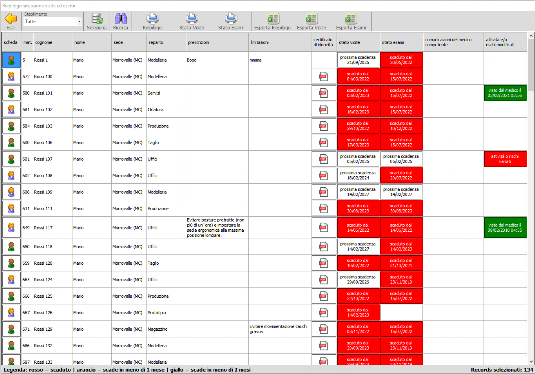
Task: Click the 'Evitare posture' prescription text
Action: pos(216,228)
